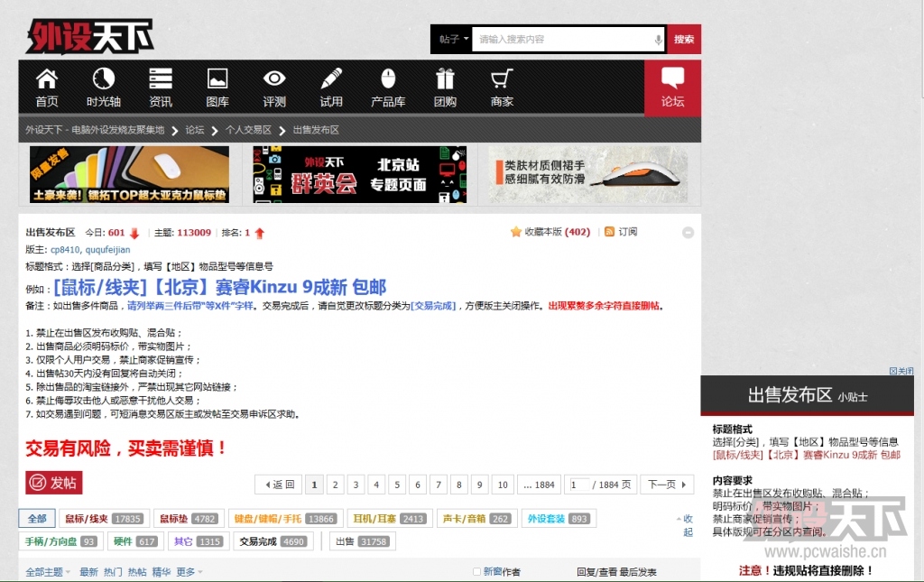Click 论坛 breadcrumb link
Screen dimensions: 924x582
195,130
